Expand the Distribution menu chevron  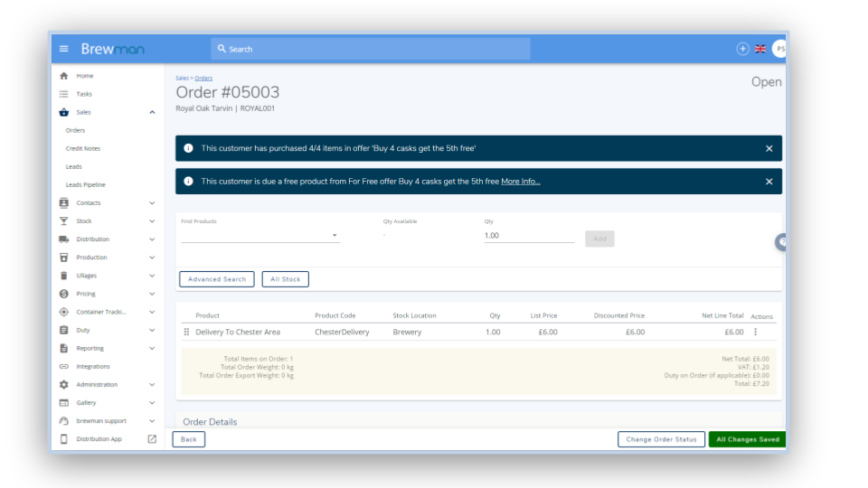pyautogui.click(x=152, y=239)
